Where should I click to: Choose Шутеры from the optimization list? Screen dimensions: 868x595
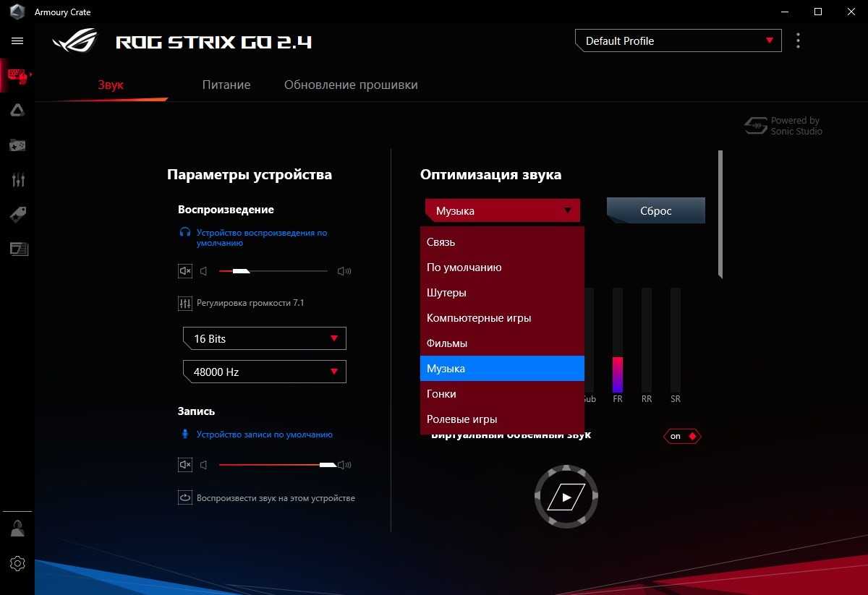coord(446,293)
